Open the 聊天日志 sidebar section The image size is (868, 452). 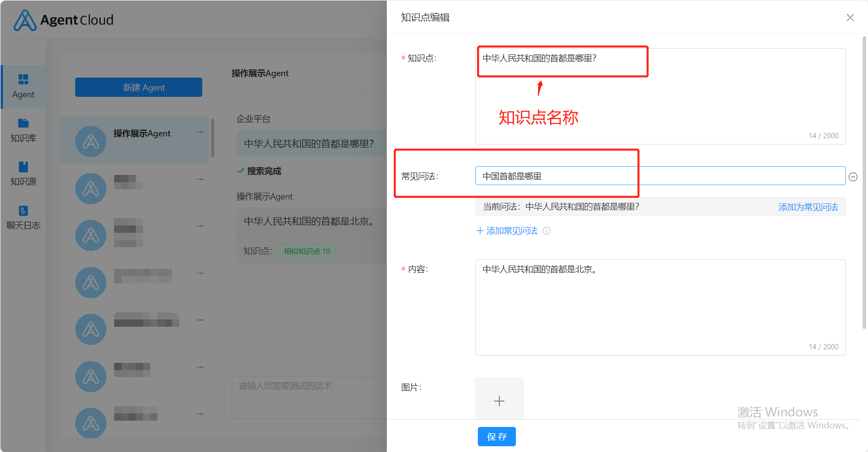click(23, 218)
